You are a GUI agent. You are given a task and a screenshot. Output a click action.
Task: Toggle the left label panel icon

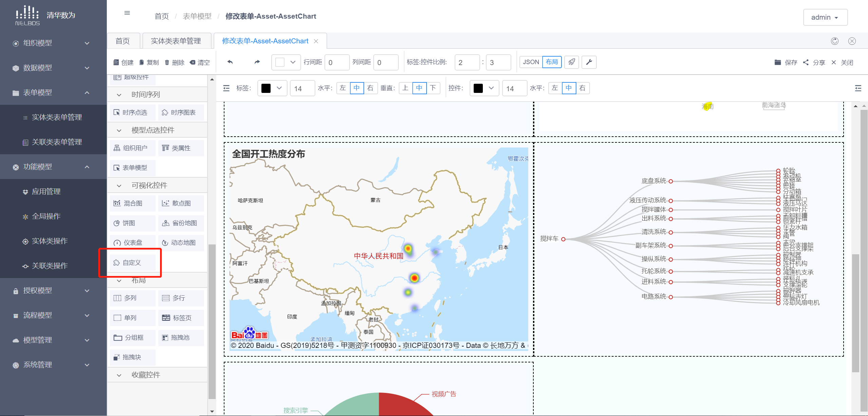point(226,88)
